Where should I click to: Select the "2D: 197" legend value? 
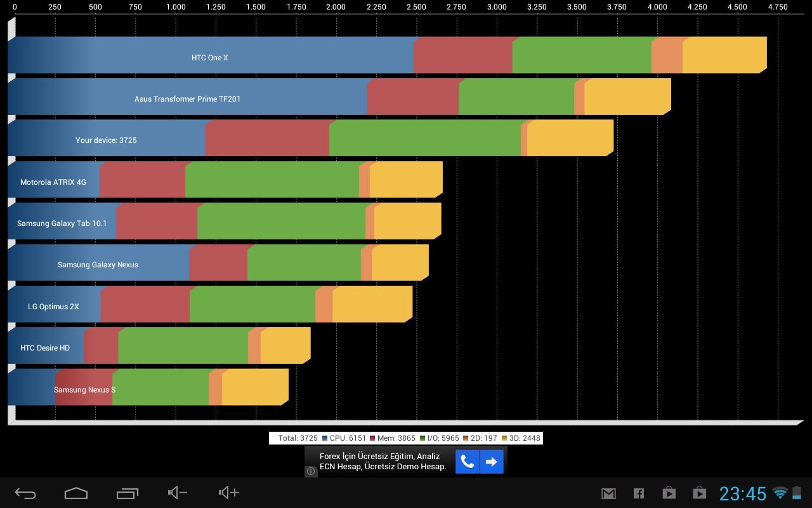(x=484, y=439)
